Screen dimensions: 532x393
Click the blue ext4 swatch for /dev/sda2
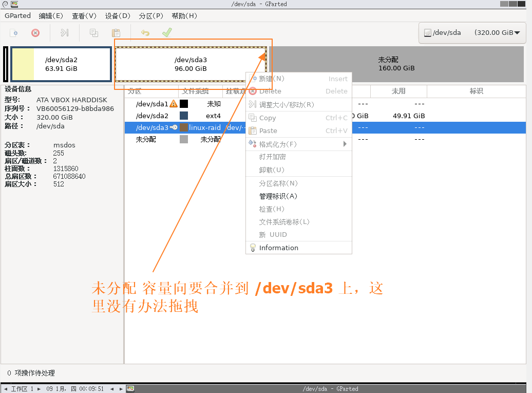point(183,116)
